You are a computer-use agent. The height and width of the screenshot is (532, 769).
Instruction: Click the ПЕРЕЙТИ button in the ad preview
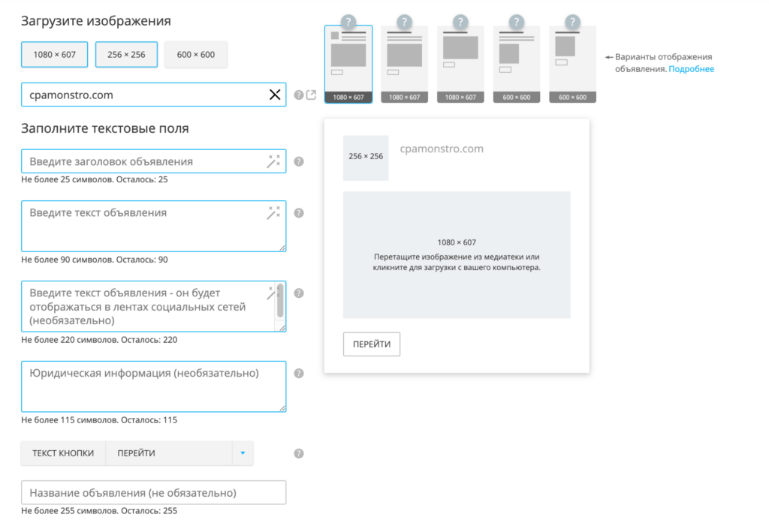(372, 344)
